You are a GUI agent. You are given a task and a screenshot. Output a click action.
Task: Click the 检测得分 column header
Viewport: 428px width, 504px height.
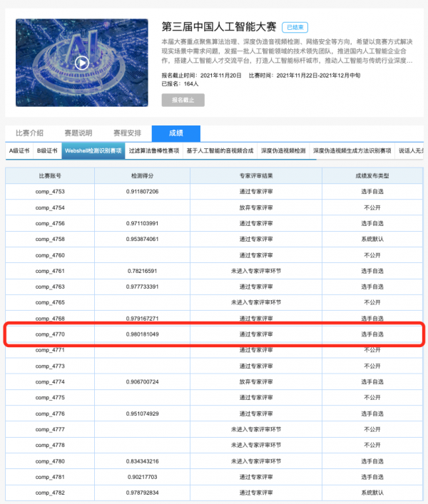point(142,176)
